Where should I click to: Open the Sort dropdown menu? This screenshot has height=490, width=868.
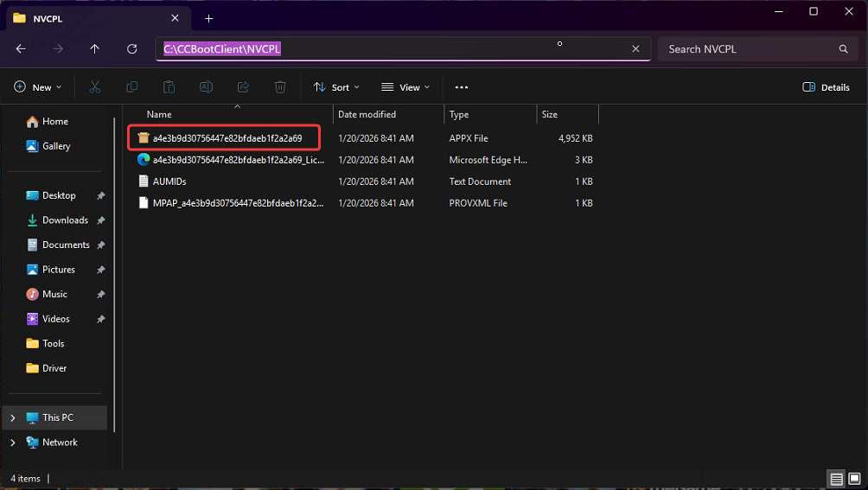336,87
